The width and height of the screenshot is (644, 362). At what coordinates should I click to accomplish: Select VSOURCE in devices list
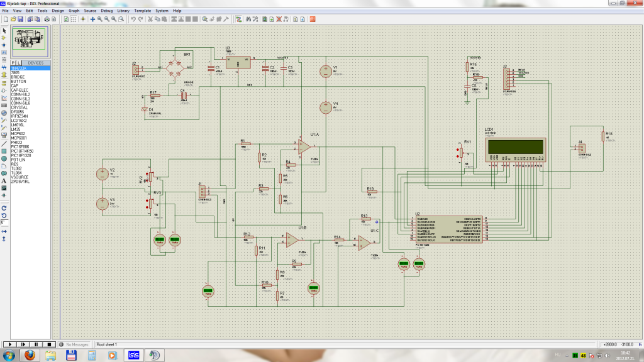coord(30,177)
